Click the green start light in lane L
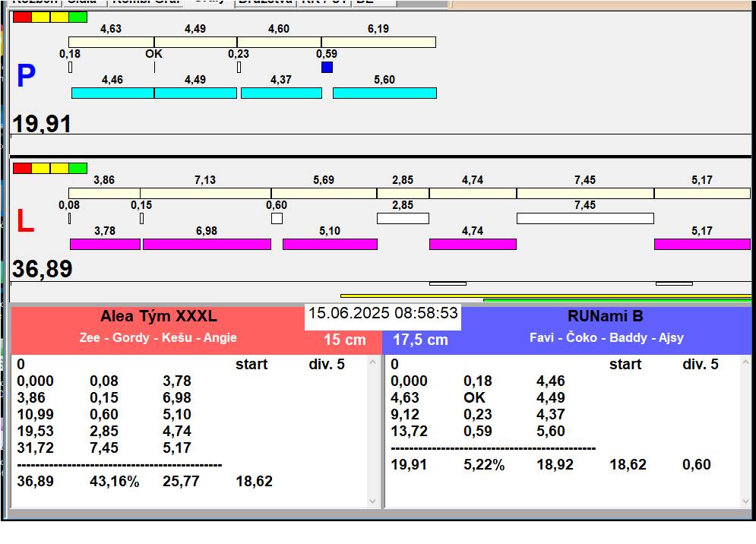Image resolution: width=756 pixels, height=544 pixels. 77,168
